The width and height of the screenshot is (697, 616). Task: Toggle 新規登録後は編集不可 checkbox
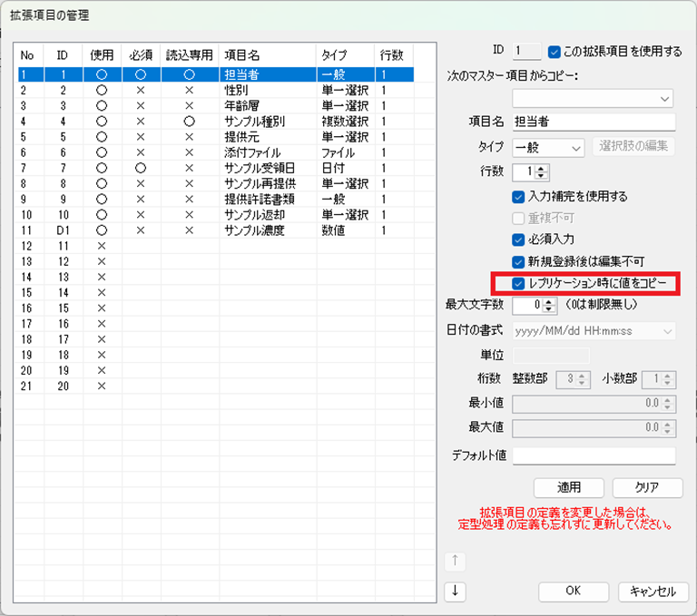coord(518,262)
